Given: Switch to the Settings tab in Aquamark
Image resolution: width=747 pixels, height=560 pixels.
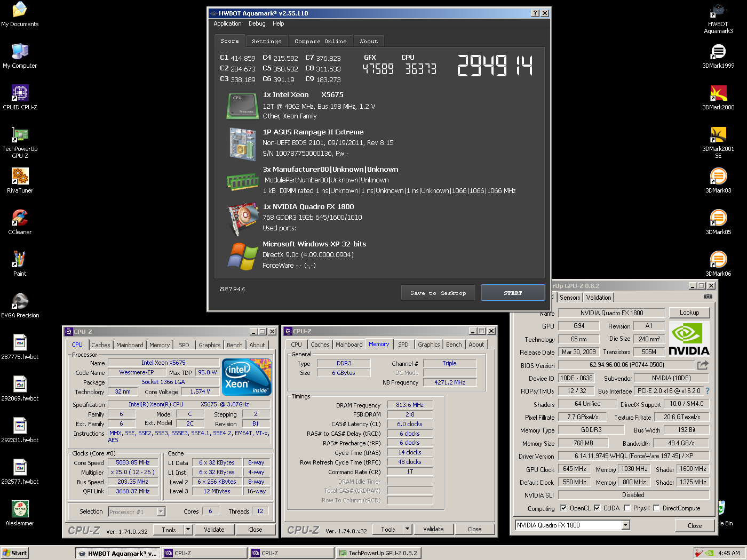Looking at the screenshot, I should point(266,41).
